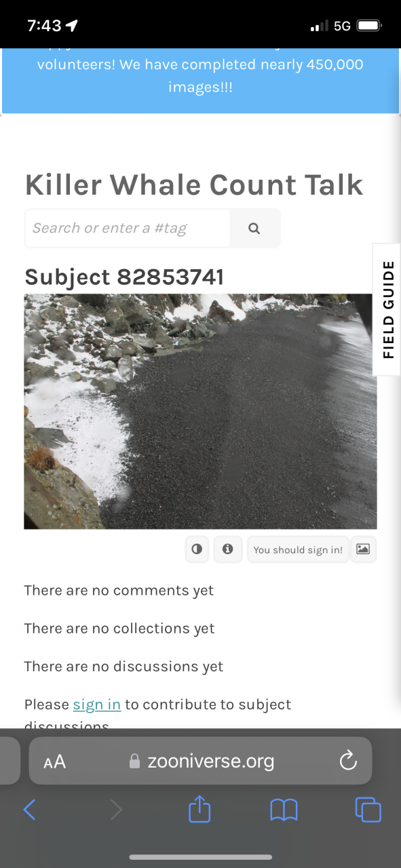
Task: Toggle the image invert contrast icon
Action: click(x=197, y=549)
